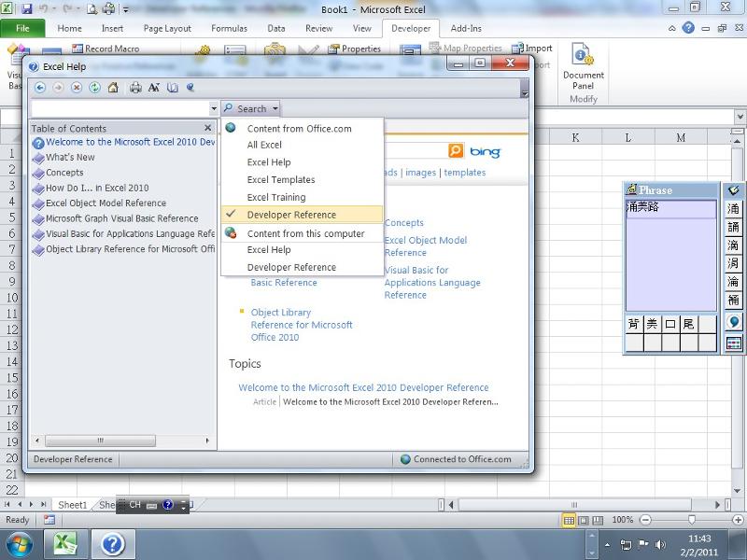
Task: Click the Excel icon on the Windows taskbar
Action: pyautogui.click(x=63, y=542)
